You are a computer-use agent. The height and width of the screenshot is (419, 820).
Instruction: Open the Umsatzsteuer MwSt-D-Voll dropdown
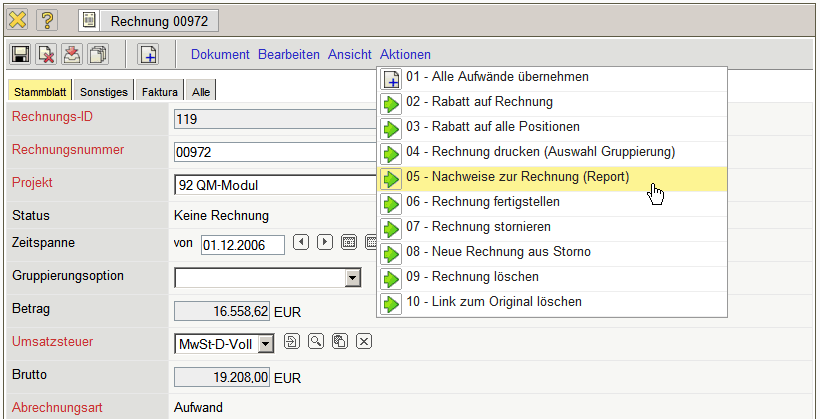coord(265,344)
